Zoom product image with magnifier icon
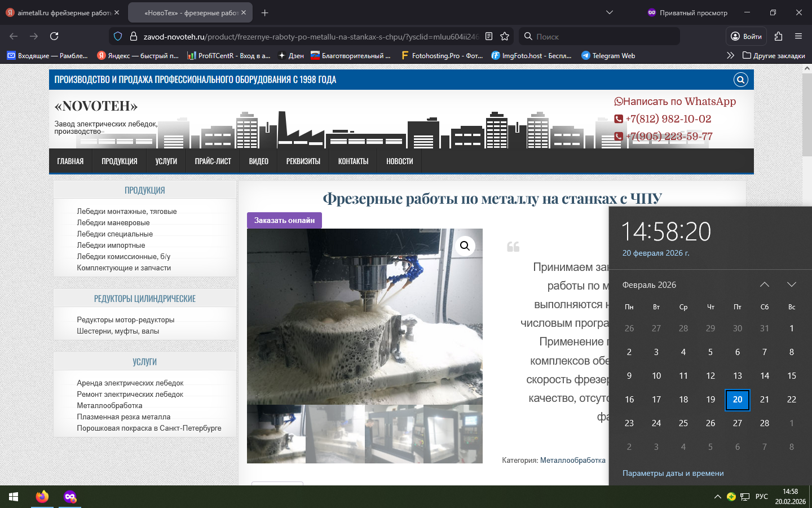Image resolution: width=812 pixels, height=508 pixels. click(x=465, y=246)
